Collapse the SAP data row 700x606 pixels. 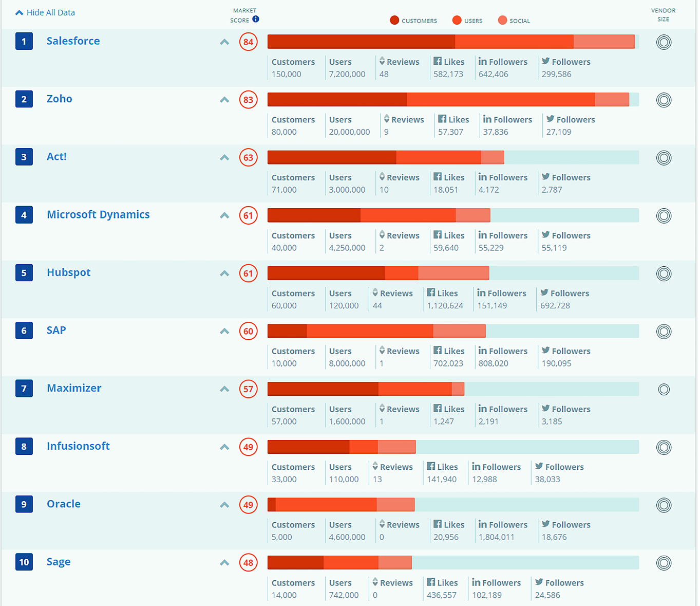[224, 332]
